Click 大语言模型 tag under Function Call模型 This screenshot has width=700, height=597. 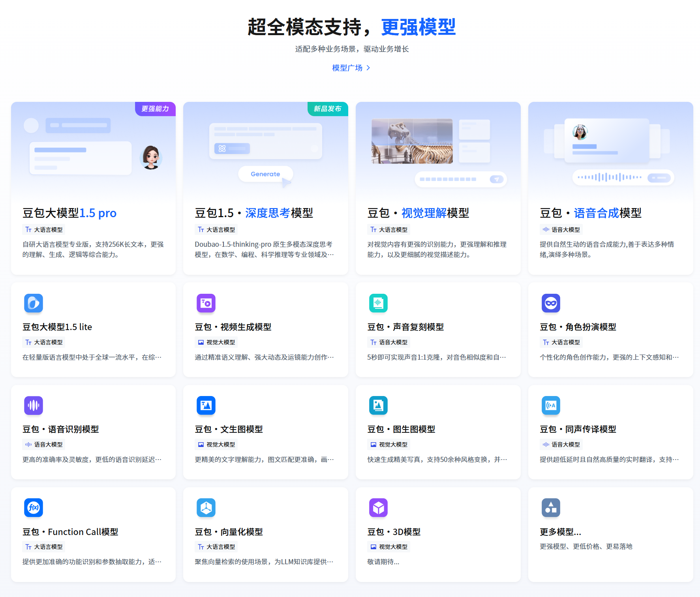click(44, 547)
